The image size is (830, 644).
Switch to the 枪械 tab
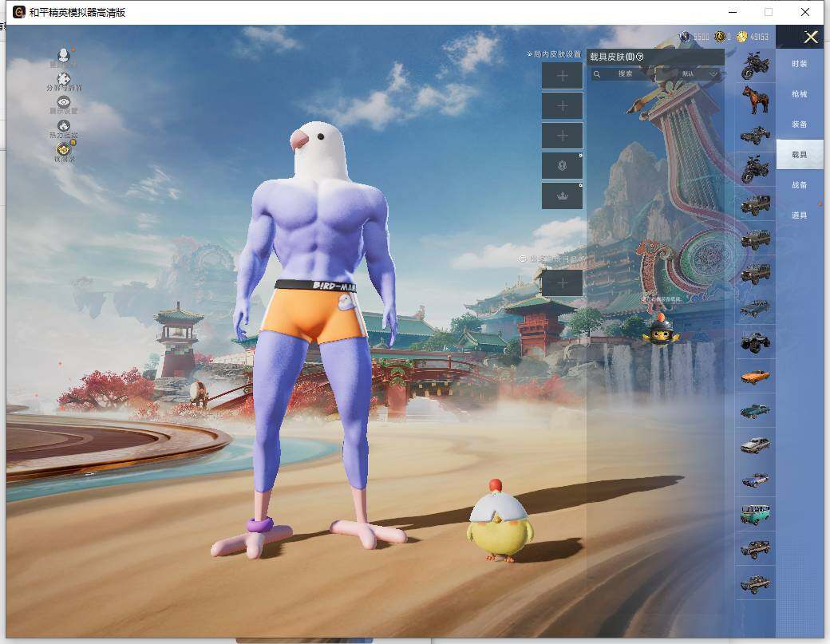coord(800,94)
